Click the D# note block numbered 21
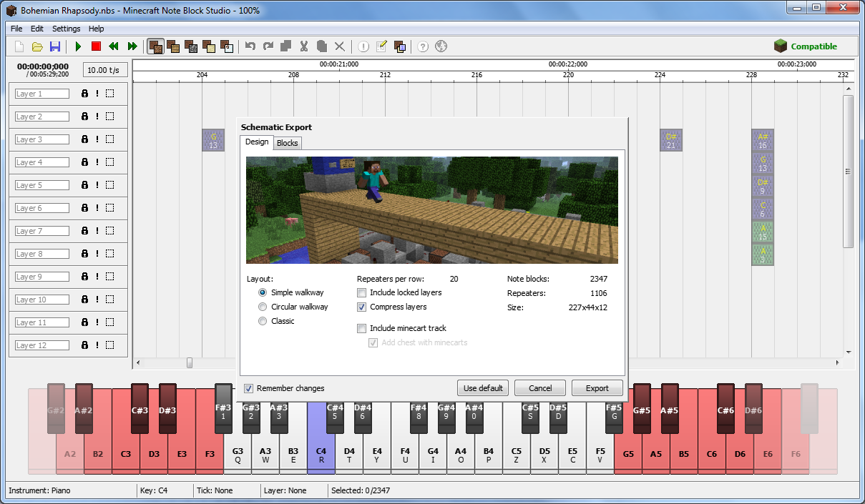Screen dimensions: 865x504 click(671, 140)
